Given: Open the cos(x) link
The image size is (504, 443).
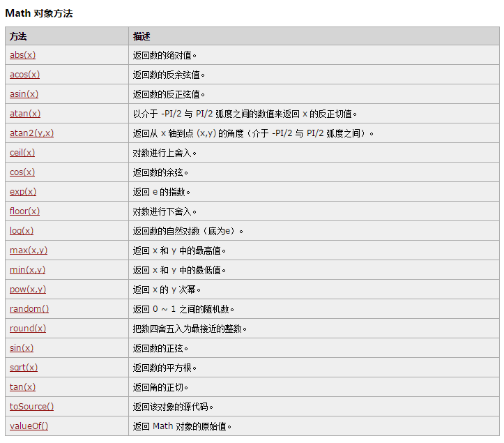Looking at the screenshot, I should tap(22, 172).
